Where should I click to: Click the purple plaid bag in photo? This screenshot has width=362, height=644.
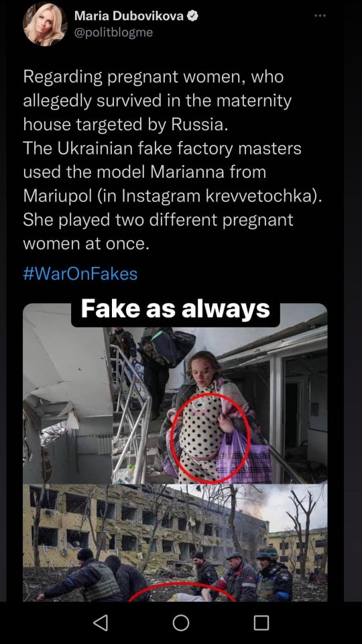[244, 458]
